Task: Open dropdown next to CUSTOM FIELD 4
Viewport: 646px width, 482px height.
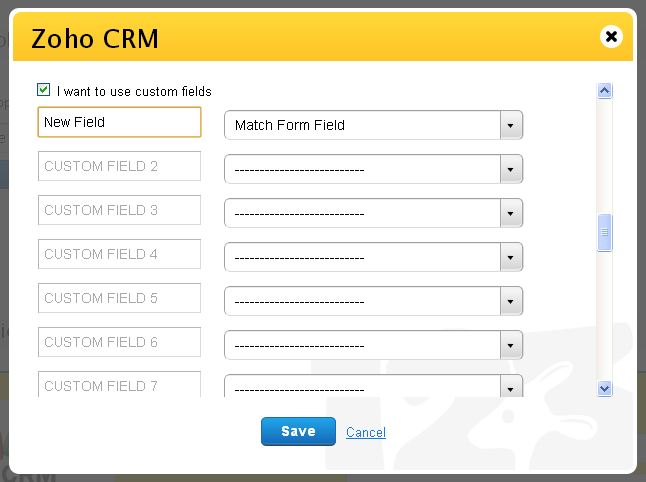Action: click(x=374, y=257)
